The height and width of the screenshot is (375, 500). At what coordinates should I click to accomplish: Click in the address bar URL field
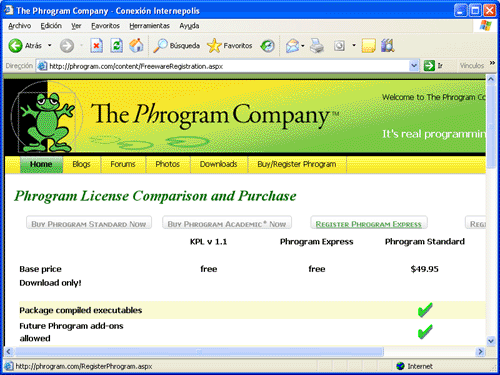tap(227, 66)
